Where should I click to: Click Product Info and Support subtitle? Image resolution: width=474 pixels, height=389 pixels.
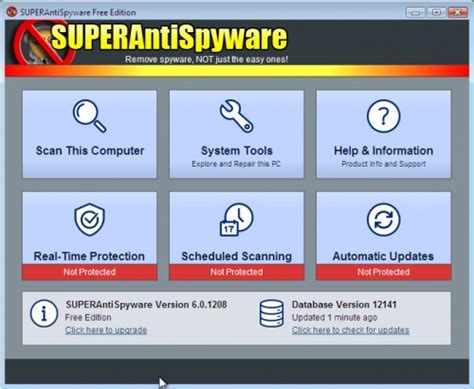coord(384,164)
